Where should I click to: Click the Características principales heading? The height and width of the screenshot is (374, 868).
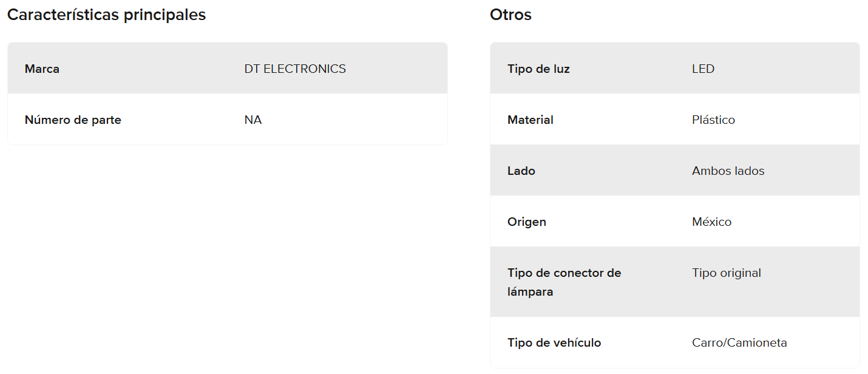click(x=106, y=15)
